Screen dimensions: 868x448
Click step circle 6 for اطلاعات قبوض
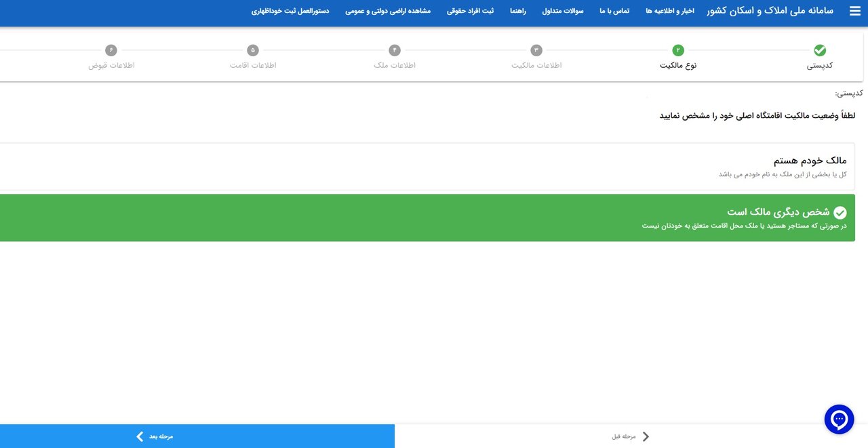[x=111, y=49]
